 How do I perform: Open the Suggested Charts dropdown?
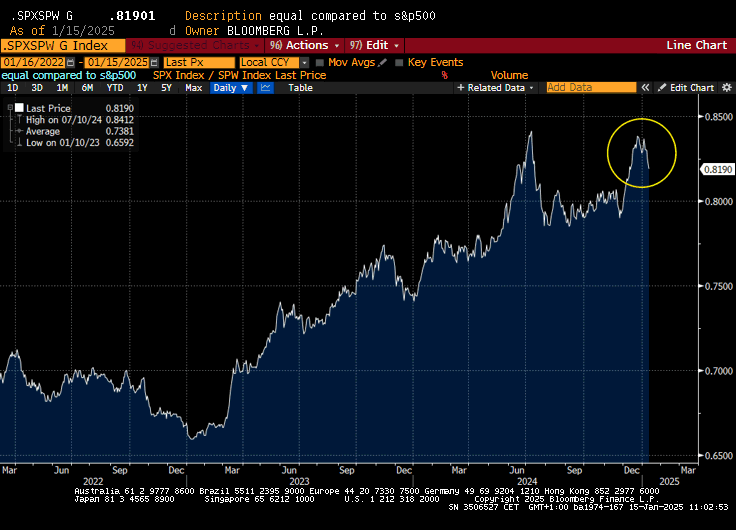coord(195,46)
